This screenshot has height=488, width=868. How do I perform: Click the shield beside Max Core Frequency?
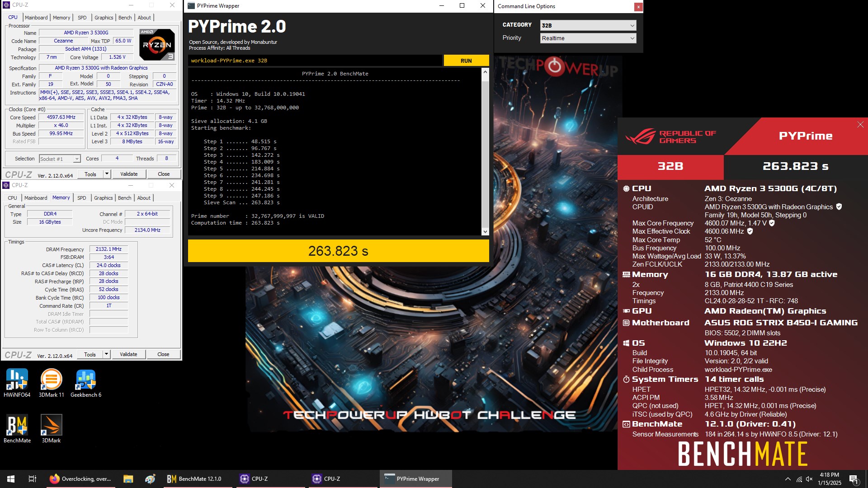pyautogui.click(x=772, y=223)
